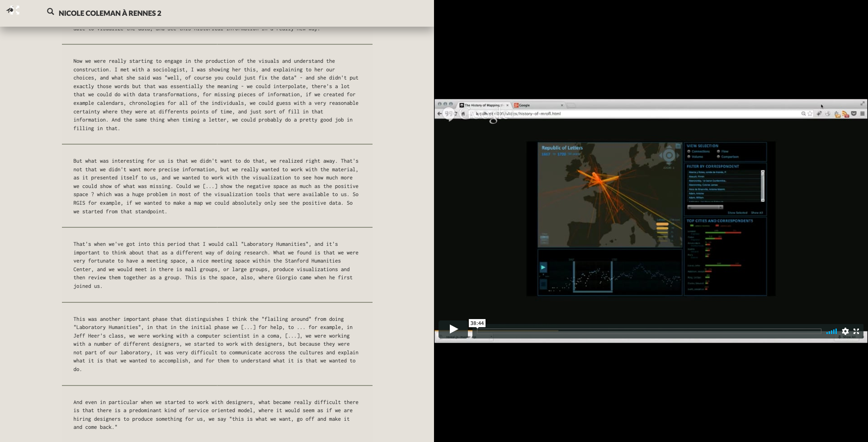The image size is (868, 442).
Task: Click the site logo icon at top left
Action: click(12, 10)
